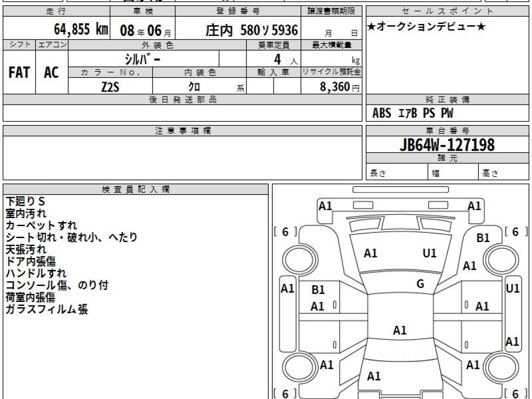Click the セールスポイント header
This screenshot has width=532, height=399.
pyautogui.click(x=447, y=12)
